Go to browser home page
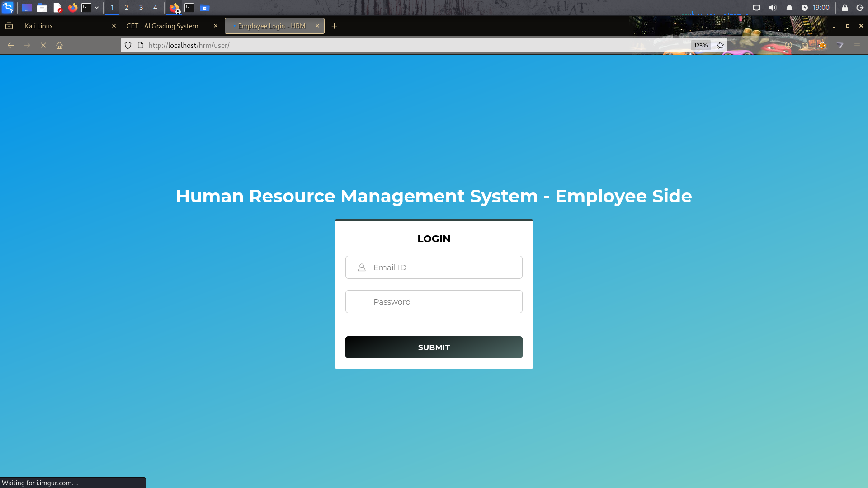 coord(59,45)
